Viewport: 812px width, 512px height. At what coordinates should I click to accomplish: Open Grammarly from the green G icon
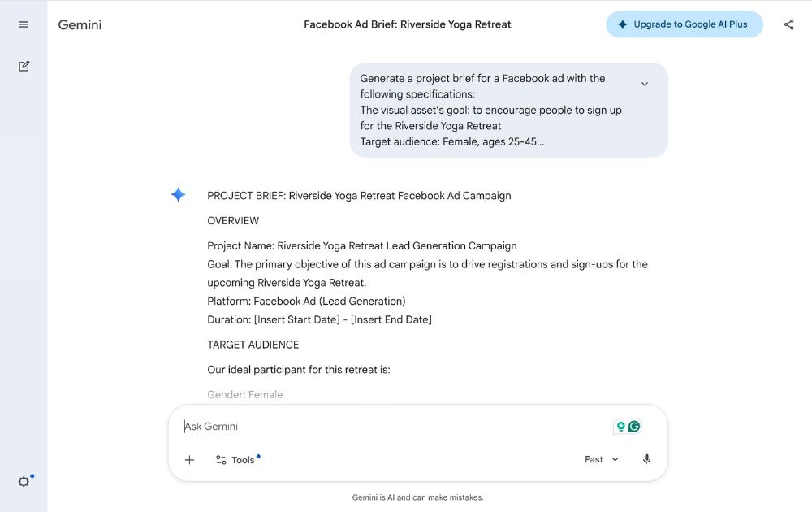coord(633,425)
